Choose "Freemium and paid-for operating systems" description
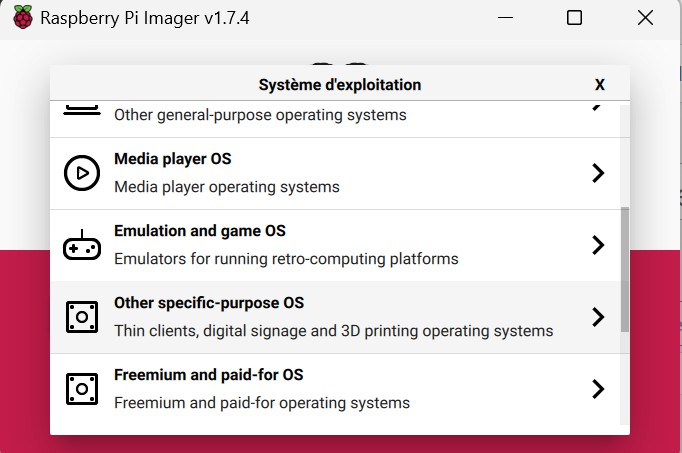Image resolution: width=682 pixels, height=453 pixels. point(262,403)
